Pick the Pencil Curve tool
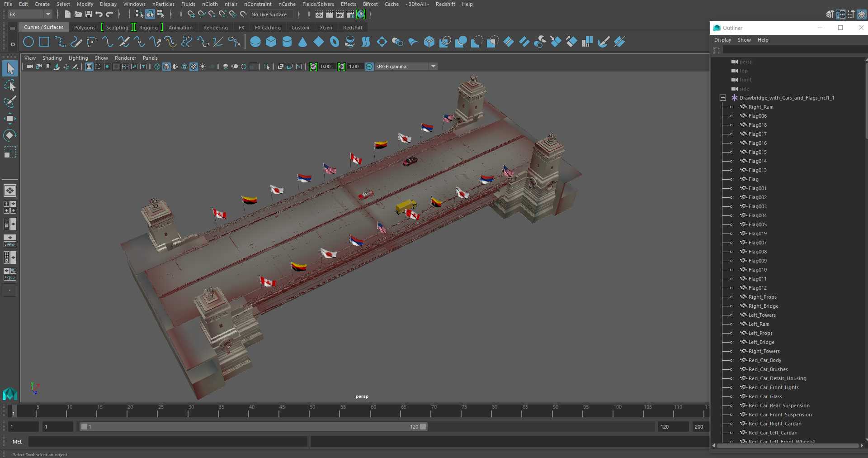Screen dimensions: 868x458 click(x=76, y=42)
